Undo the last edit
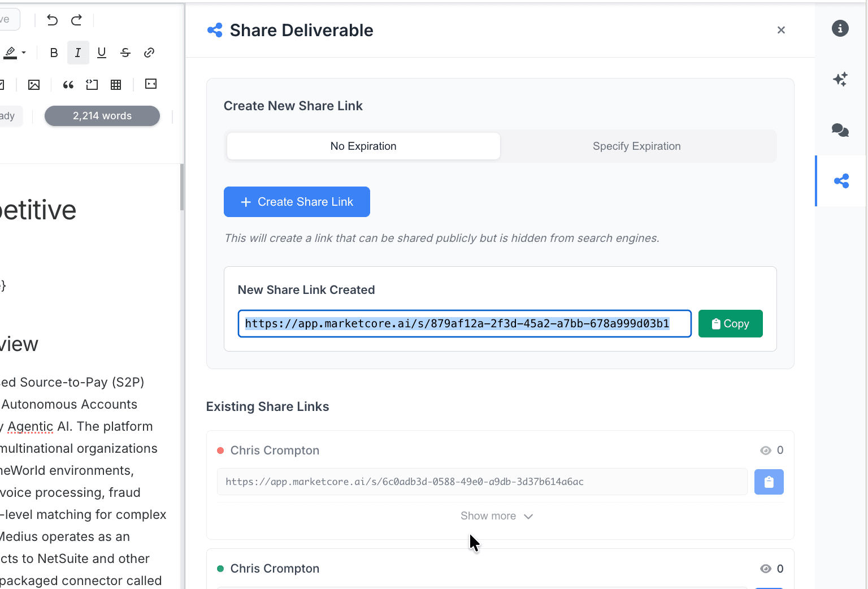868x589 pixels. coord(51,20)
